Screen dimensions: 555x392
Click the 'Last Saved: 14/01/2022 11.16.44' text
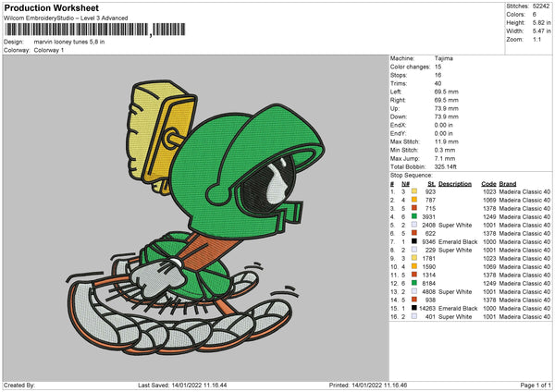tap(182, 385)
